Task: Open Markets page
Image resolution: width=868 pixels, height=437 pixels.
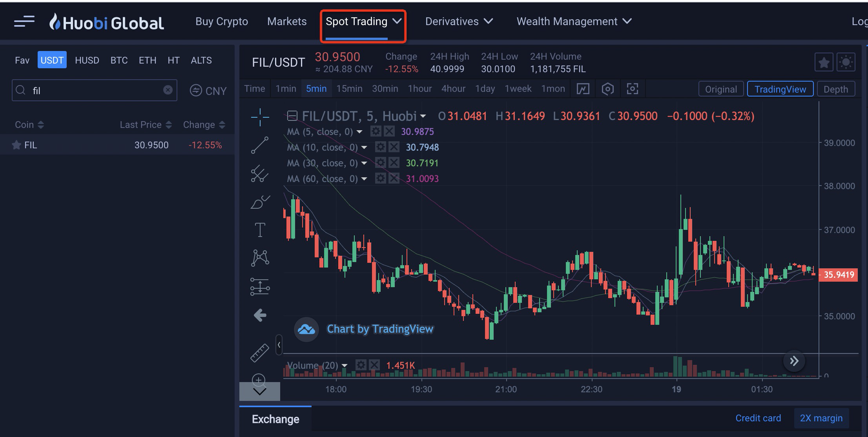Action: point(287,21)
